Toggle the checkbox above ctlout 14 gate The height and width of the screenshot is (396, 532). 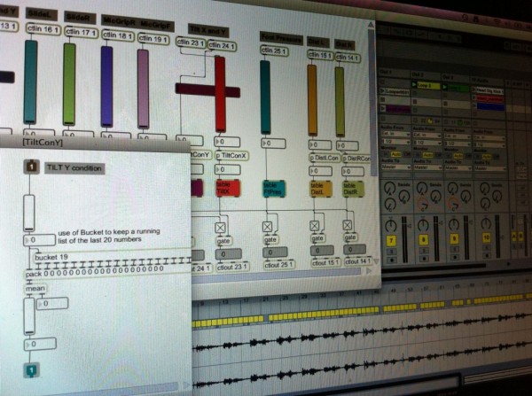(x=349, y=226)
